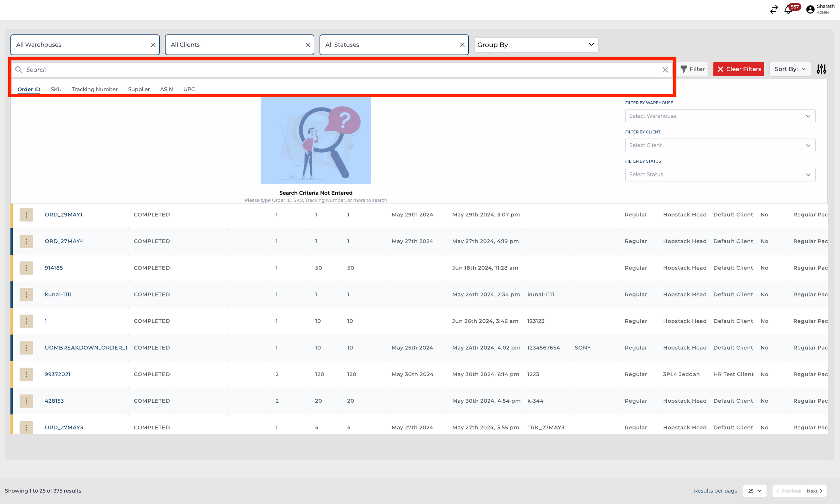
Task: Click the Clear Filters icon button
Action: tap(739, 69)
